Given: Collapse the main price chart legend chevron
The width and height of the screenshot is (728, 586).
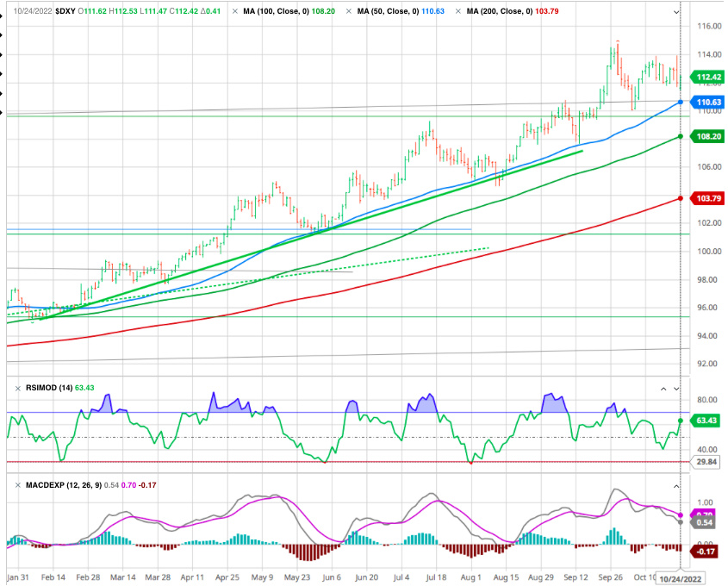Looking at the screenshot, I should (676, 12).
